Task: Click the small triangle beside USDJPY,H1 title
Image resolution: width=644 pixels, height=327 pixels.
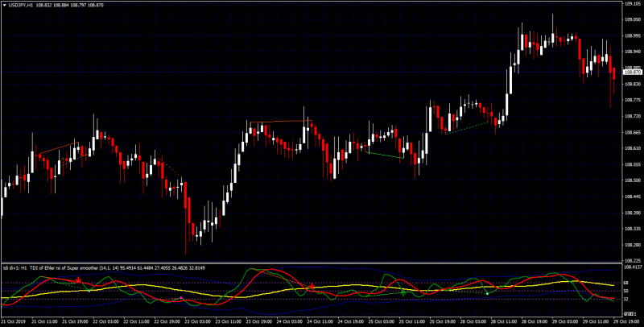Action: [4, 5]
